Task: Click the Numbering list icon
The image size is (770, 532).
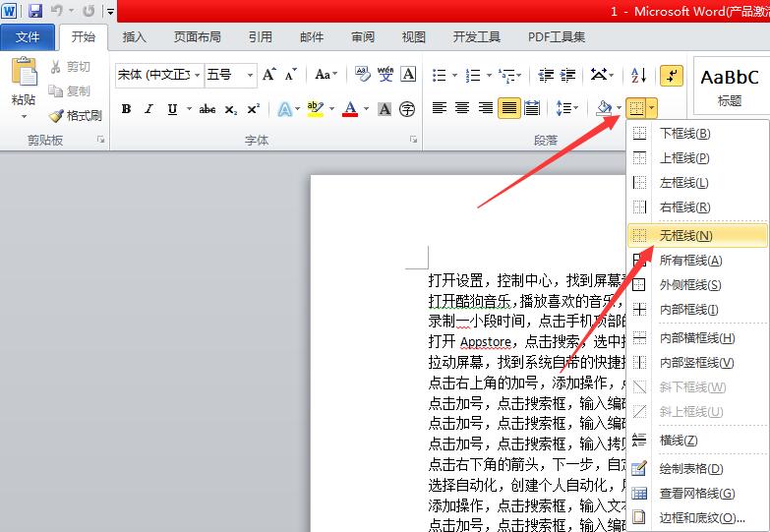Action: coord(473,75)
